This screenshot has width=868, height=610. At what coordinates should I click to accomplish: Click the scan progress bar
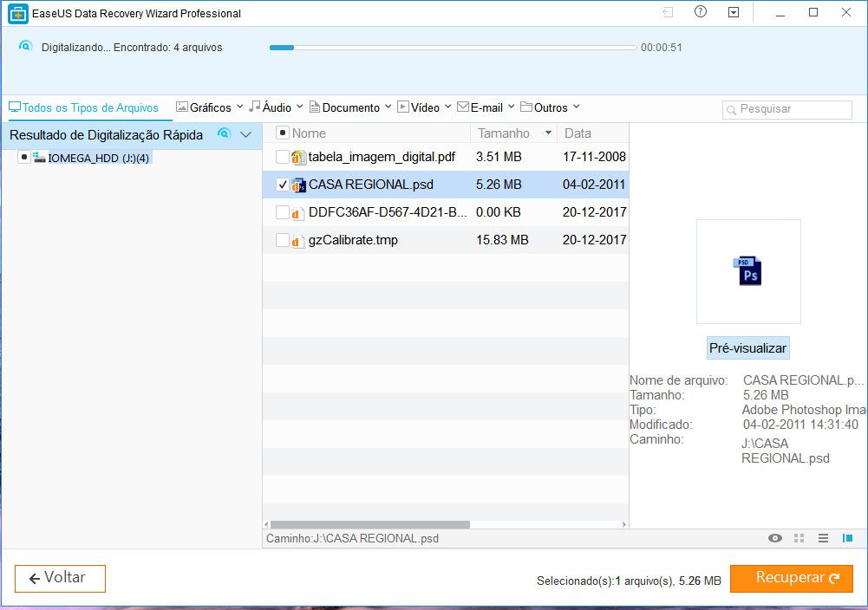coord(453,48)
